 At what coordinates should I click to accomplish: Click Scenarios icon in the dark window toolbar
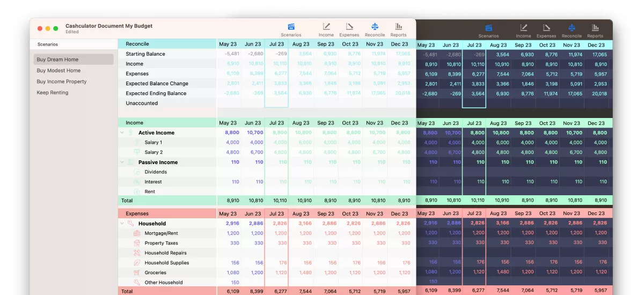(488, 28)
